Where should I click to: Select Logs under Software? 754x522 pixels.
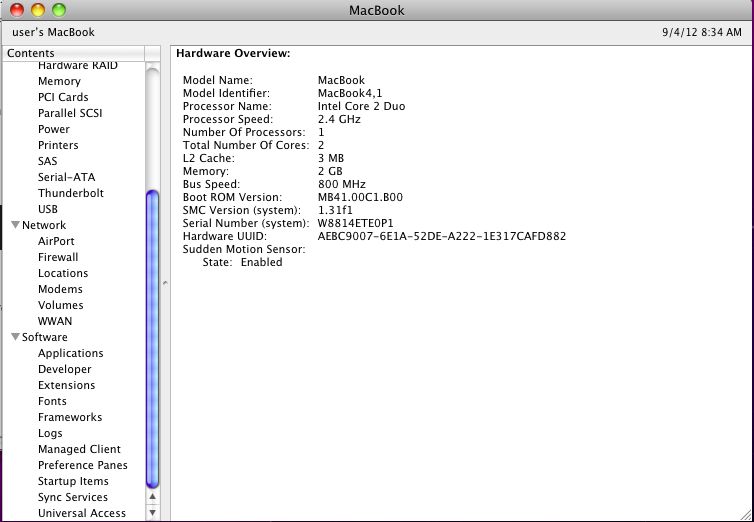click(x=50, y=433)
